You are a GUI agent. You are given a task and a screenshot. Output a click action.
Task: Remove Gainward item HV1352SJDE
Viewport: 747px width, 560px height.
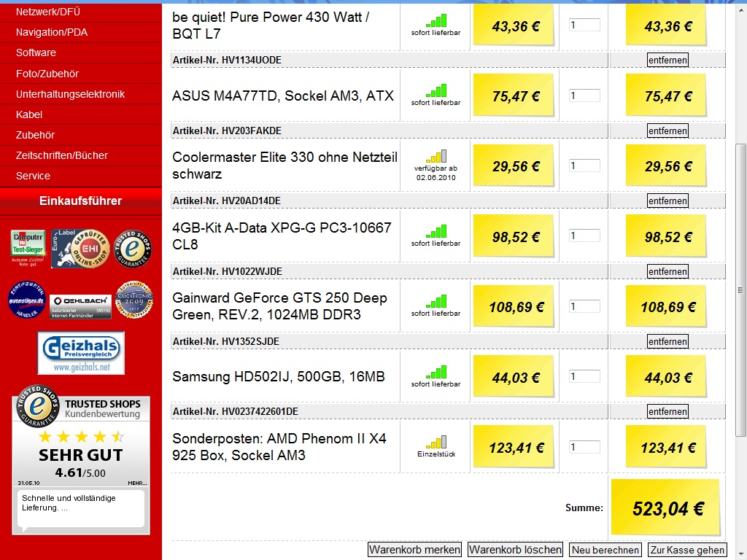click(667, 341)
